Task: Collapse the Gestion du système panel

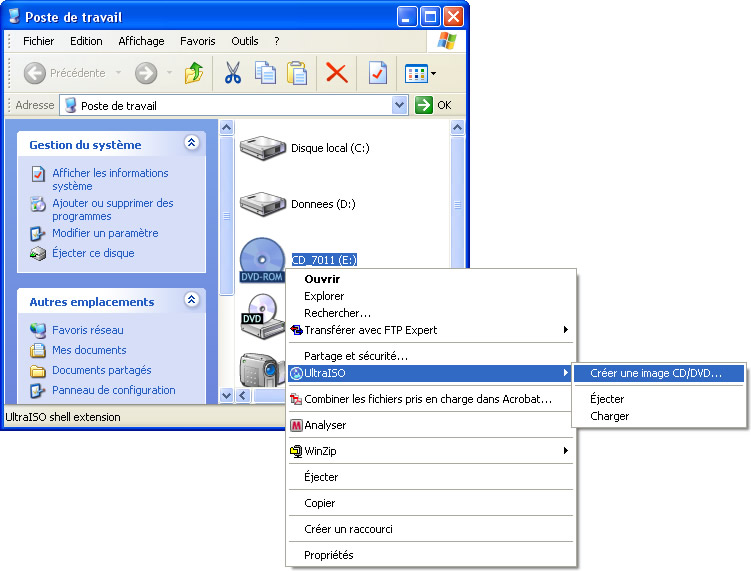Action: tap(192, 144)
